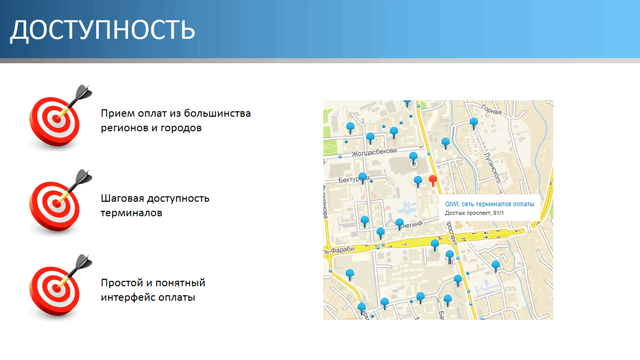Click the 'ДОСТУПНОСТЬ' slide title

pos(102,30)
